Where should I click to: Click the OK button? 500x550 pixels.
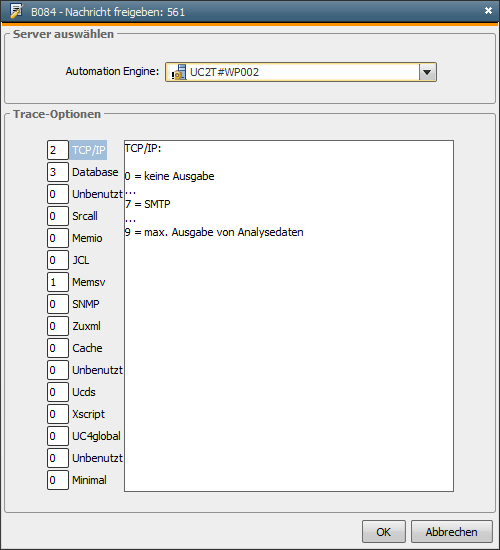[x=384, y=532]
